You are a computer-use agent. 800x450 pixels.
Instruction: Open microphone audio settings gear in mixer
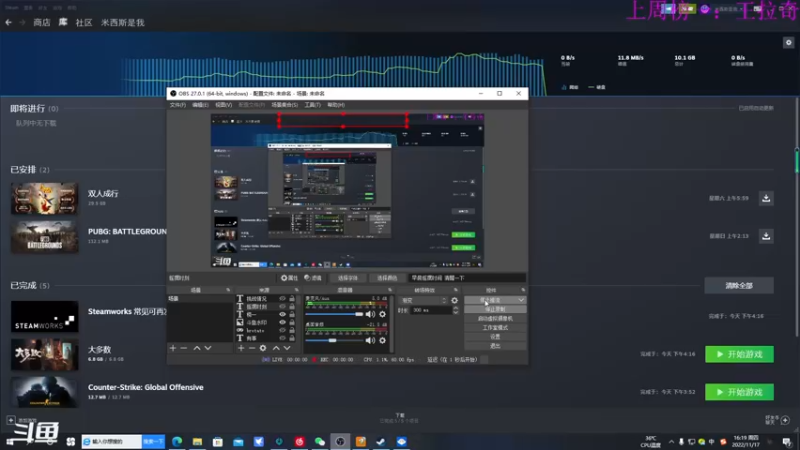tap(382, 314)
